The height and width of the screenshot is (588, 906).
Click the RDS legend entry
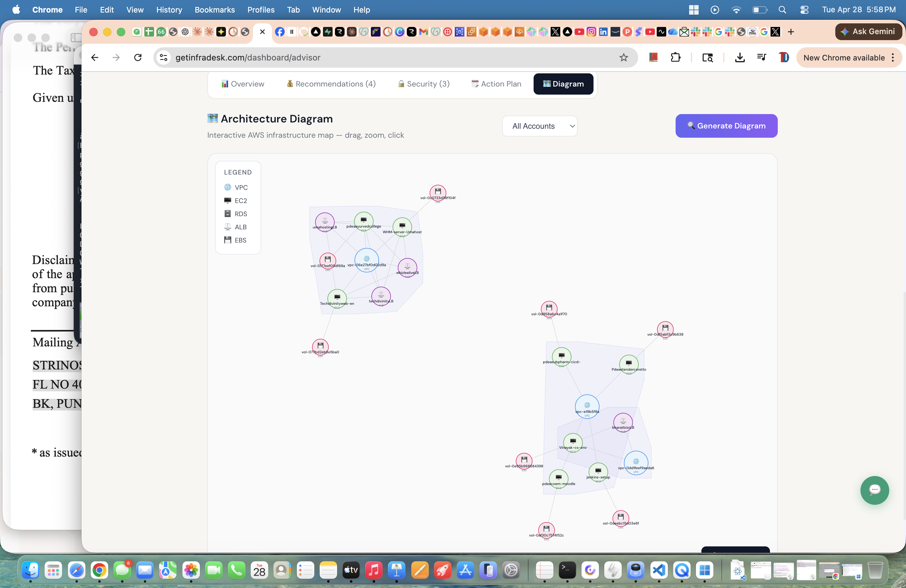click(x=235, y=214)
